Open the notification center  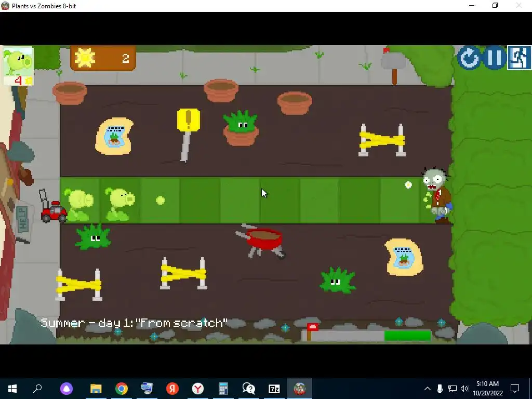515,389
